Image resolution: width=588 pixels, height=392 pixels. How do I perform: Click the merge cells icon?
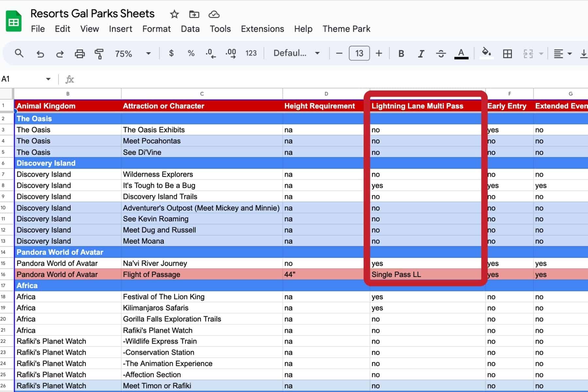click(528, 54)
